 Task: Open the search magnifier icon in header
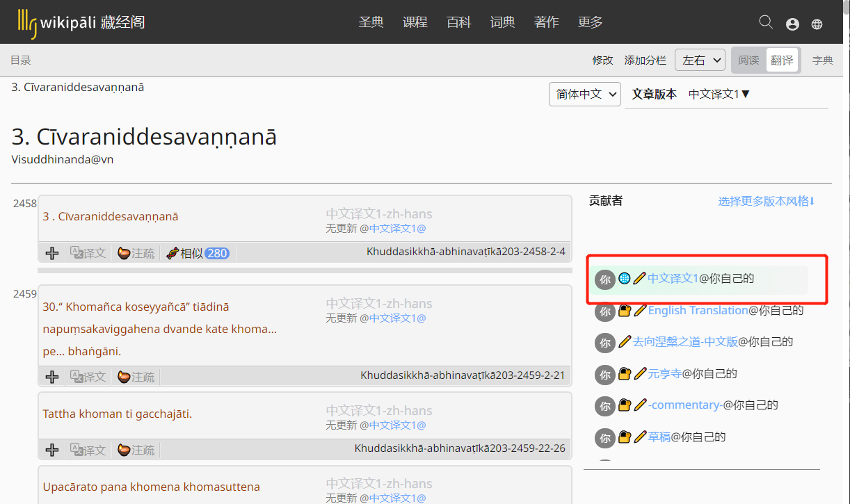coord(766,22)
